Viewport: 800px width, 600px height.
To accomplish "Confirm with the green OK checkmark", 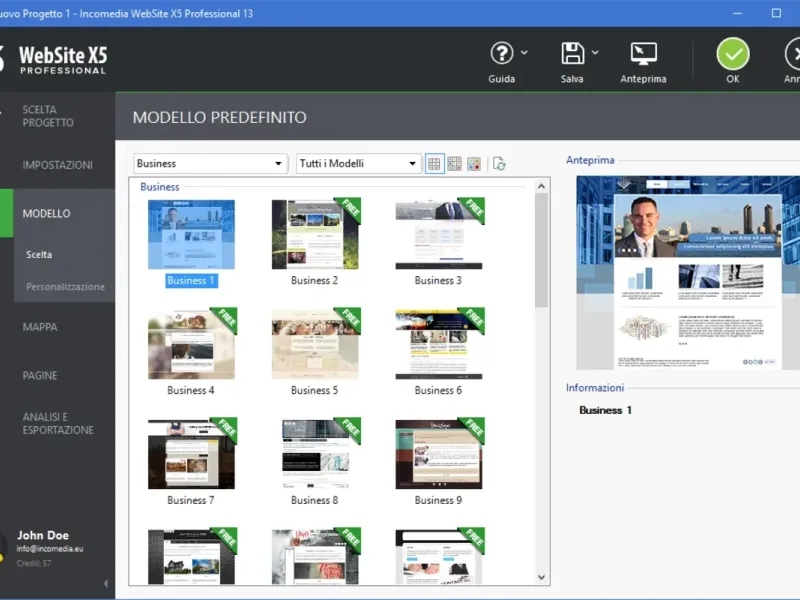I will [x=733, y=54].
